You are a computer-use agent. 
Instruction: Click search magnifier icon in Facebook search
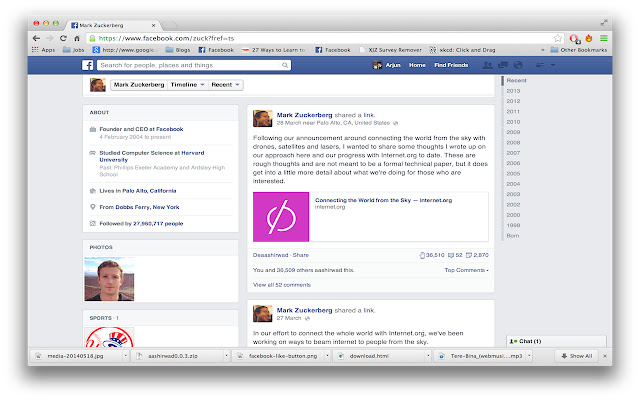pyautogui.click(x=285, y=65)
